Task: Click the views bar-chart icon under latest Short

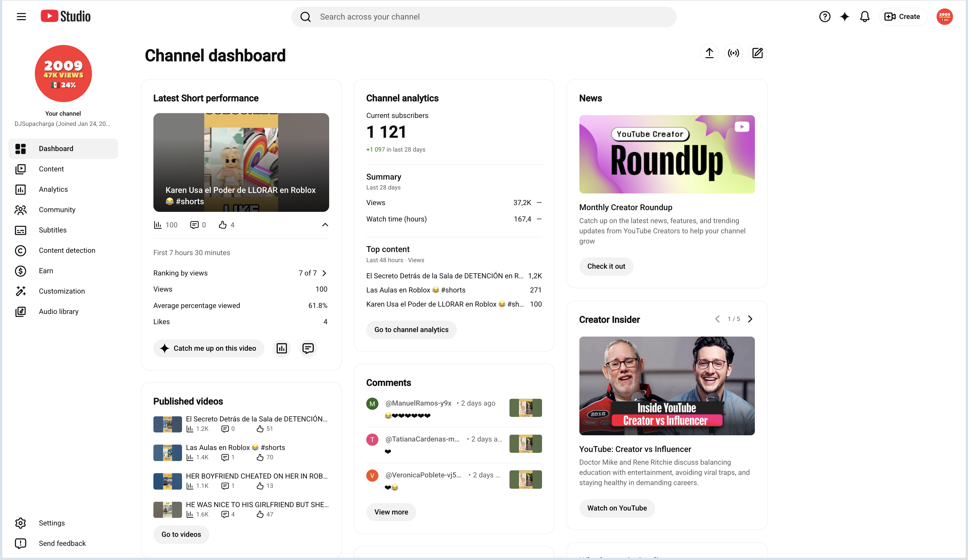Action: pos(157,225)
